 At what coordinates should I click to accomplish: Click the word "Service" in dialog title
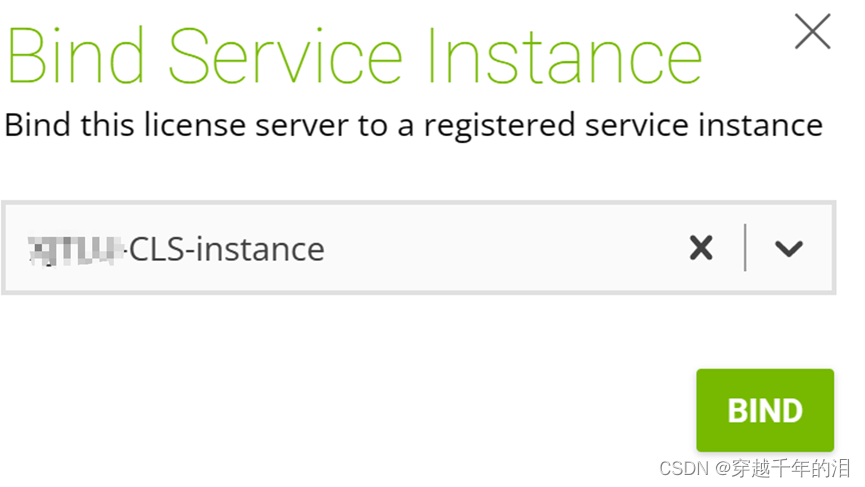[285, 56]
